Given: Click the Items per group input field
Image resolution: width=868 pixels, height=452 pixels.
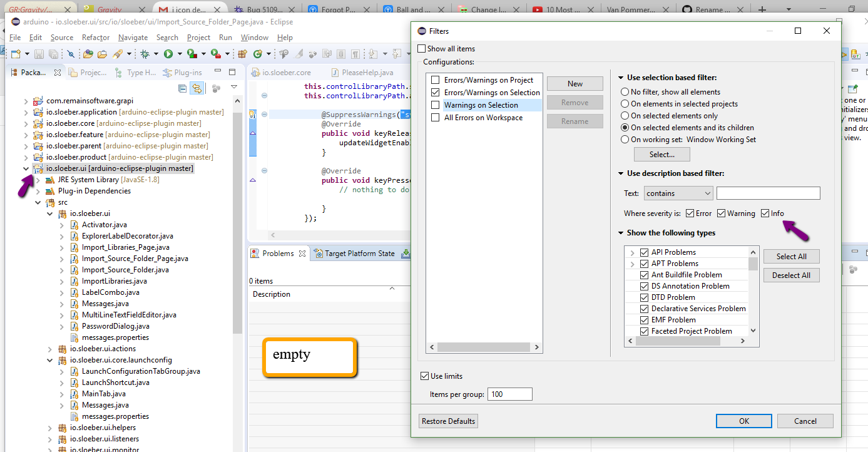Looking at the screenshot, I should click(x=511, y=394).
